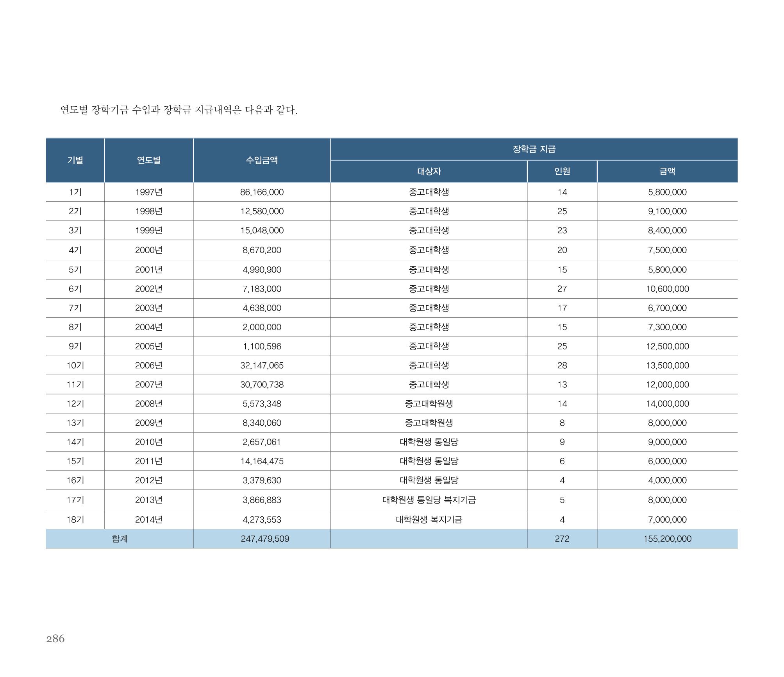Select the 2014년 amount 7,000,000
This screenshot has width=784, height=677.
tap(667, 519)
